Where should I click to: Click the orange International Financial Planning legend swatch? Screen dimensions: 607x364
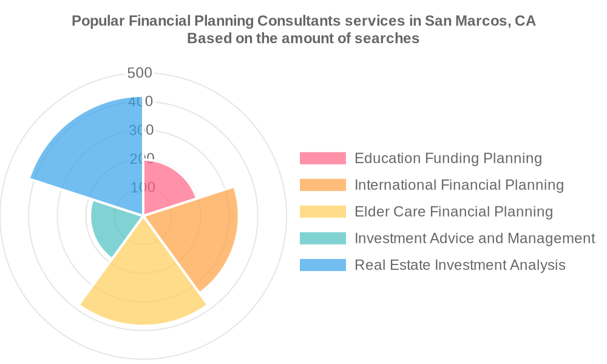(322, 185)
